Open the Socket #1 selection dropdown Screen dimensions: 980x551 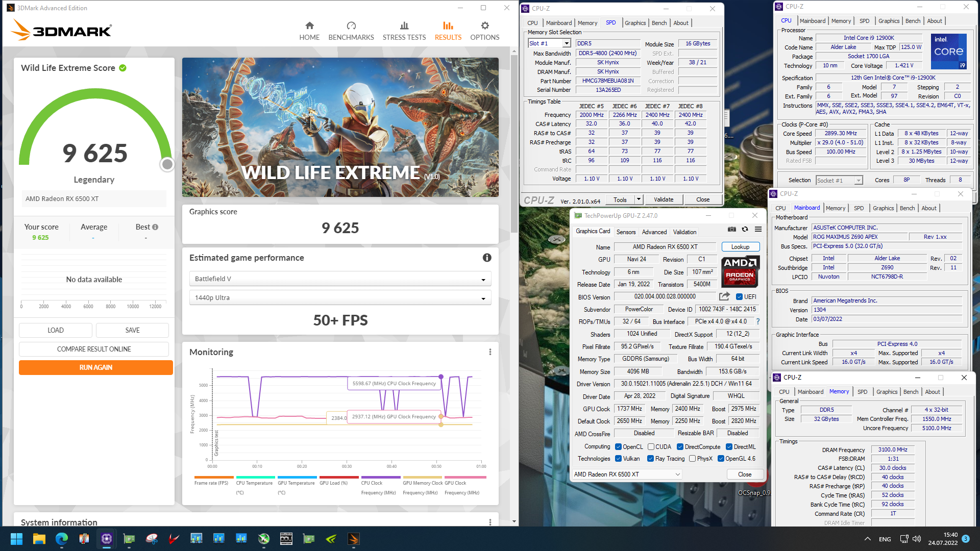tap(839, 180)
